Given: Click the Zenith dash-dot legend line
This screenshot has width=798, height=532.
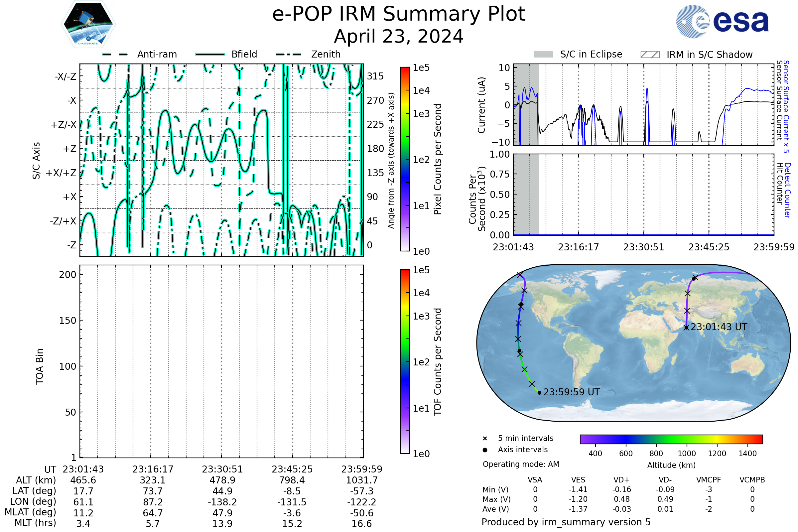Looking at the screenshot, I should click(289, 54).
